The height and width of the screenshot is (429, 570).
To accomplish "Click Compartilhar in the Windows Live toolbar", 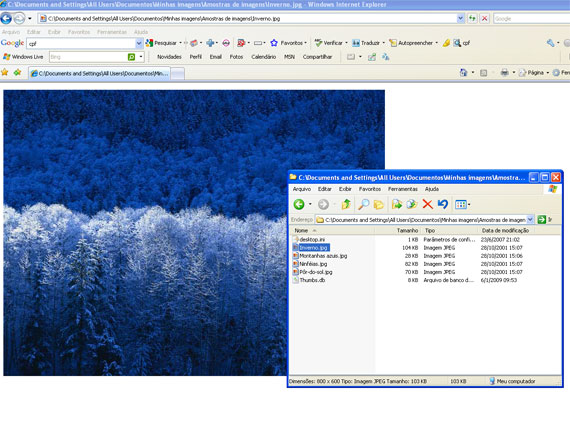I will pyautogui.click(x=317, y=57).
